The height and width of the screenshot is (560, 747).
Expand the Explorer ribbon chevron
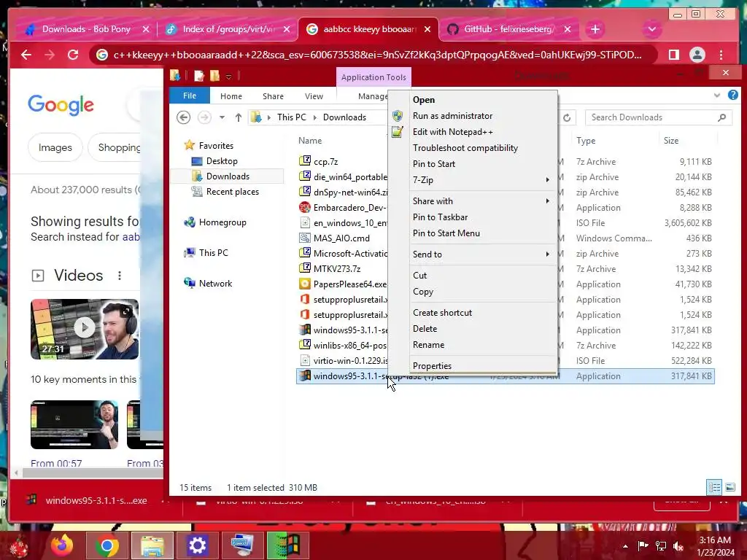(x=717, y=96)
